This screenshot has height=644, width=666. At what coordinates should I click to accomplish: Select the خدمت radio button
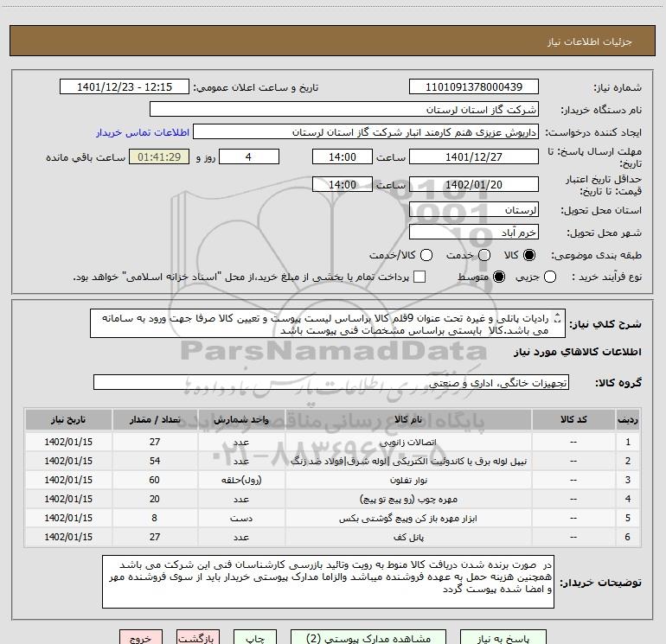tap(484, 255)
